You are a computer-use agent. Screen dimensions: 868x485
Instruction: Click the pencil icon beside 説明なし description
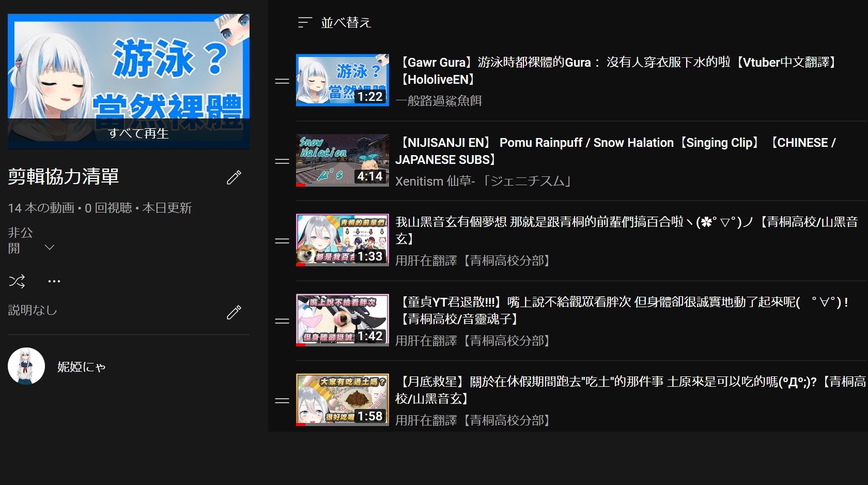pos(234,312)
